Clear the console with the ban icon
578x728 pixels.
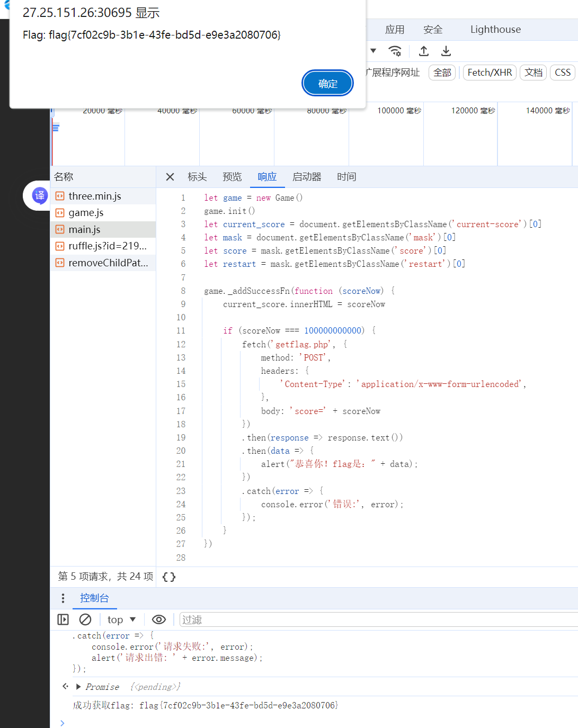[x=85, y=619]
